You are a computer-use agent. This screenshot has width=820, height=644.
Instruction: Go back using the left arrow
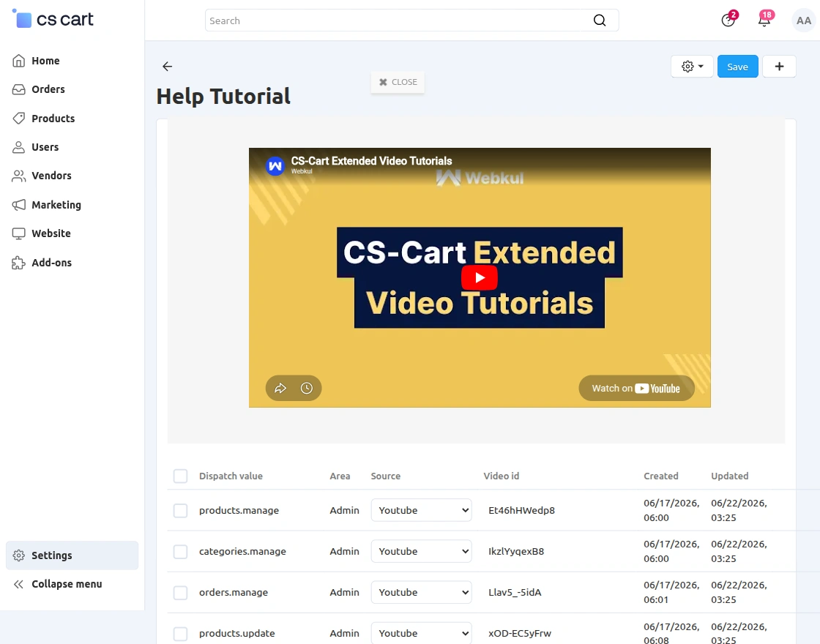tap(168, 67)
